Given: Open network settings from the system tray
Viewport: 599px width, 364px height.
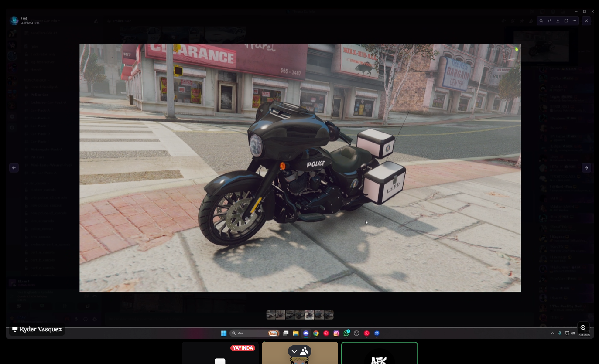Looking at the screenshot, I should coord(567,333).
